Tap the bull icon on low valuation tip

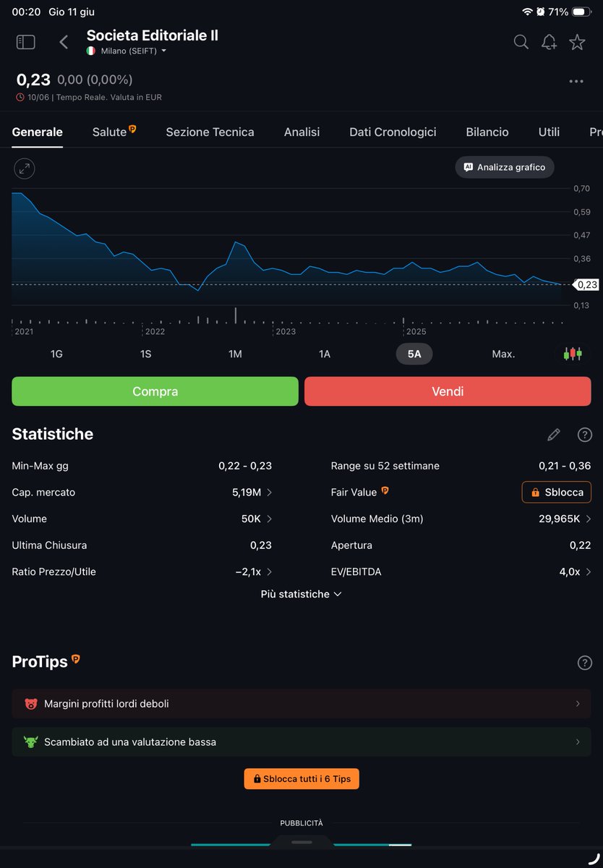click(30, 742)
